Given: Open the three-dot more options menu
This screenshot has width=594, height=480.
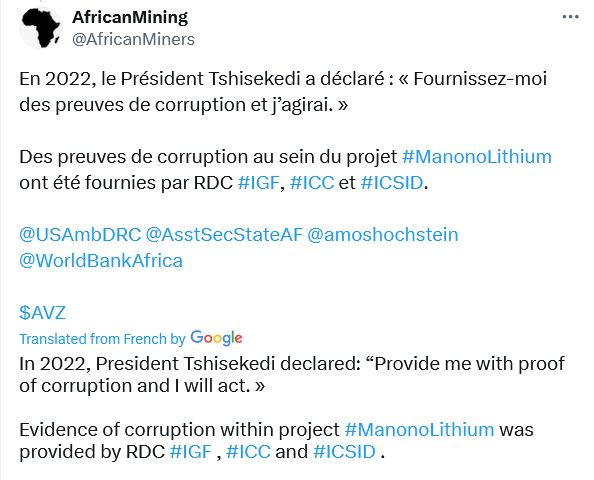Looking at the screenshot, I should 570,17.
